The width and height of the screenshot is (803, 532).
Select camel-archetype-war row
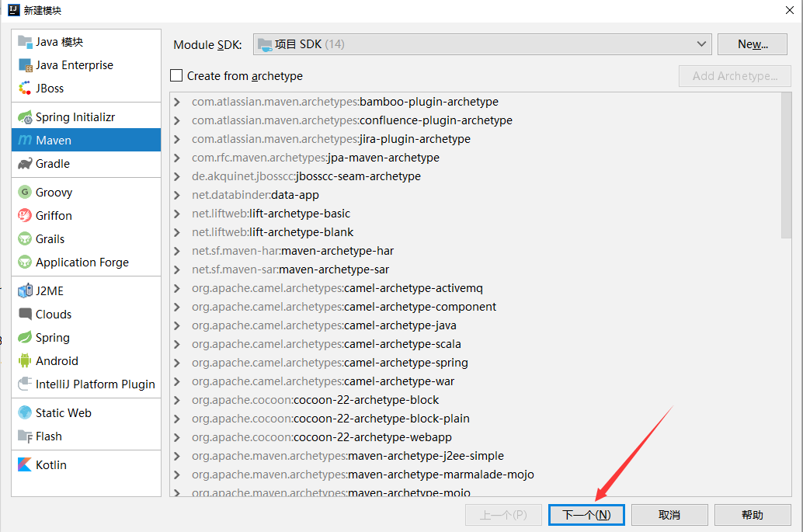[x=475, y=381]
